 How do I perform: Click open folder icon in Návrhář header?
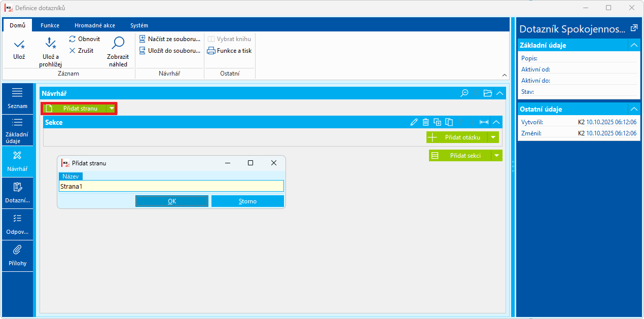488,93
